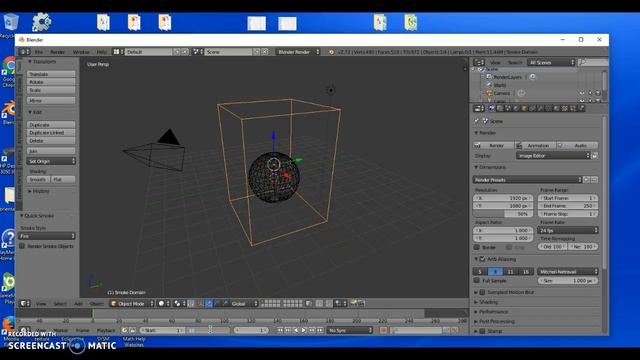Click the Camera object icon in outliner
The image size is (640, 360).
click(489, 93)
